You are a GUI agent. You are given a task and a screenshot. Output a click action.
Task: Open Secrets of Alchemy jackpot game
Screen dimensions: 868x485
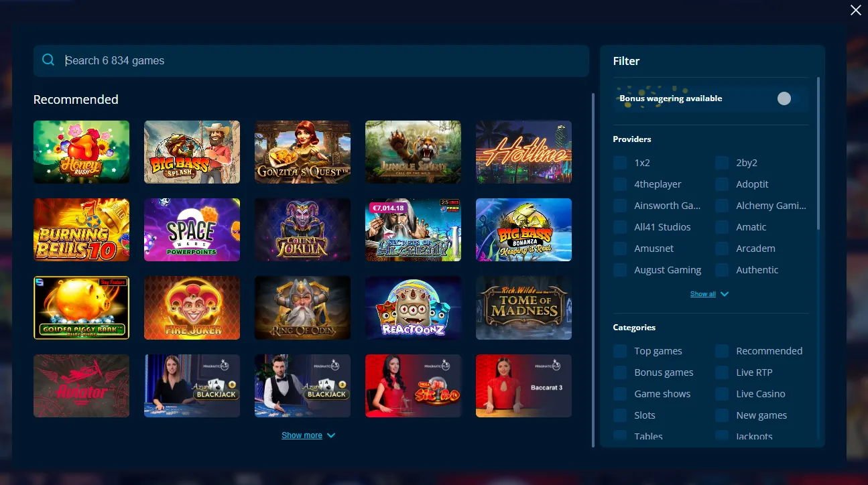(413, 230)
